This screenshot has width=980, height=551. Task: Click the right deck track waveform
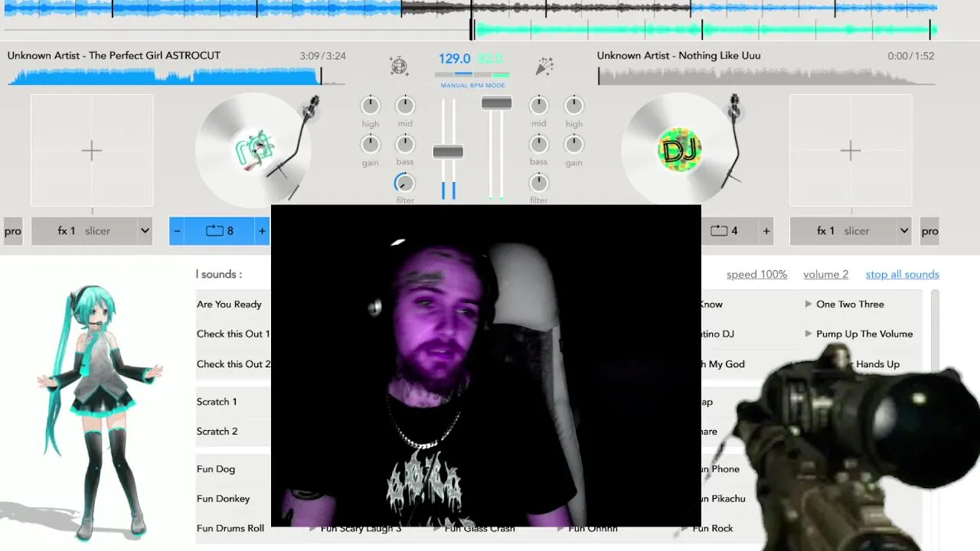tap(766, 76)
